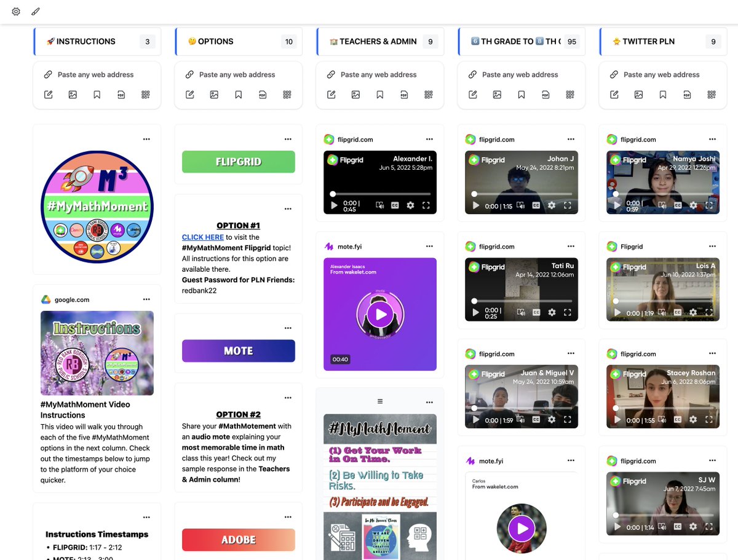Screen dimensions: 738x560
Task: Click Paste any web address field under TWITTER PLN
Action: (662, 74)
